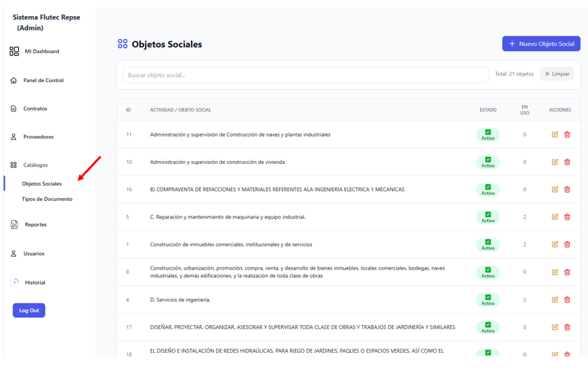Screen dimensions: 588x374
Task: Toggle Activo status on row ID 1
Action: click(x=488, y=244)
